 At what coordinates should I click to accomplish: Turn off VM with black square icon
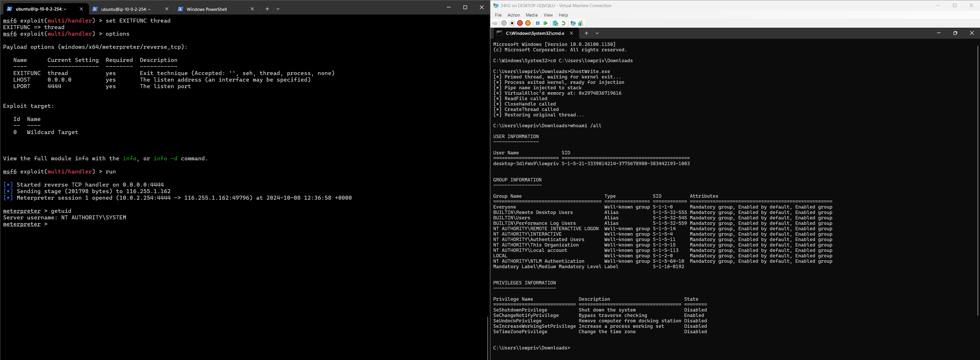point(512,23)
